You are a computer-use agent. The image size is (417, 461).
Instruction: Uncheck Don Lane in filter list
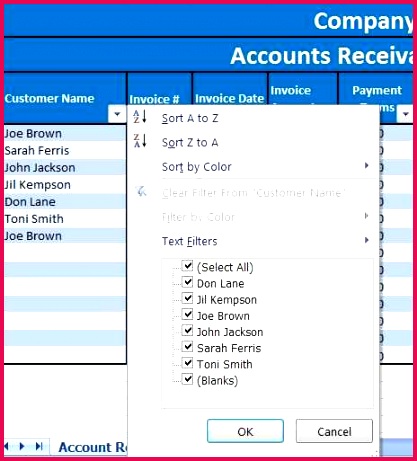click(187, 282)
